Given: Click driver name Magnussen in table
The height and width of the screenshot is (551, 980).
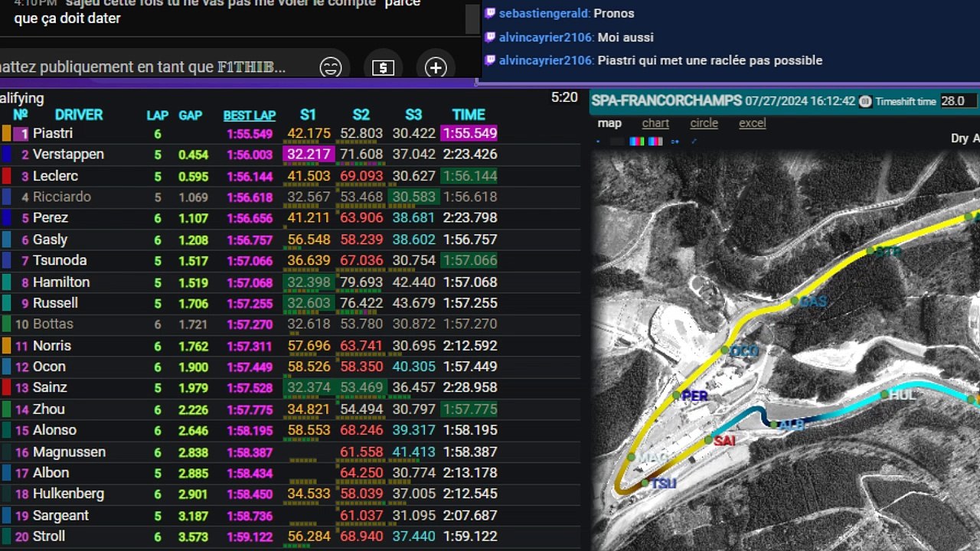Looking at the screenshot, I should tap(69, 452).
